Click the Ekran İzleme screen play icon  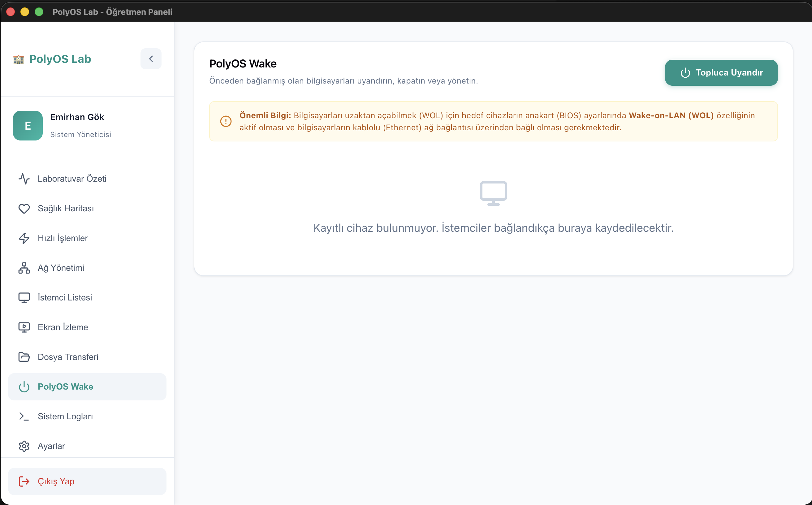[24, 327]
